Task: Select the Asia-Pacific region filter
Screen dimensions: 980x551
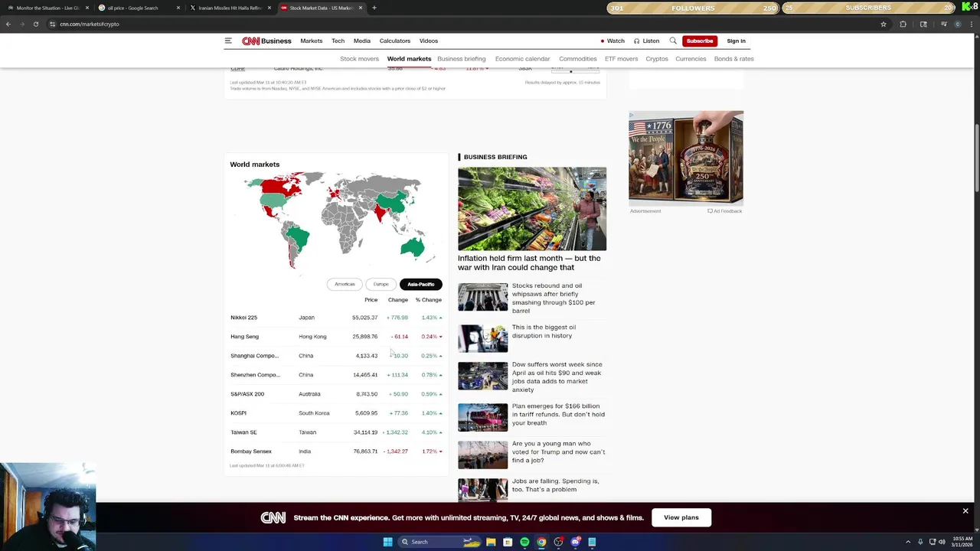Action: pos(420,284)
